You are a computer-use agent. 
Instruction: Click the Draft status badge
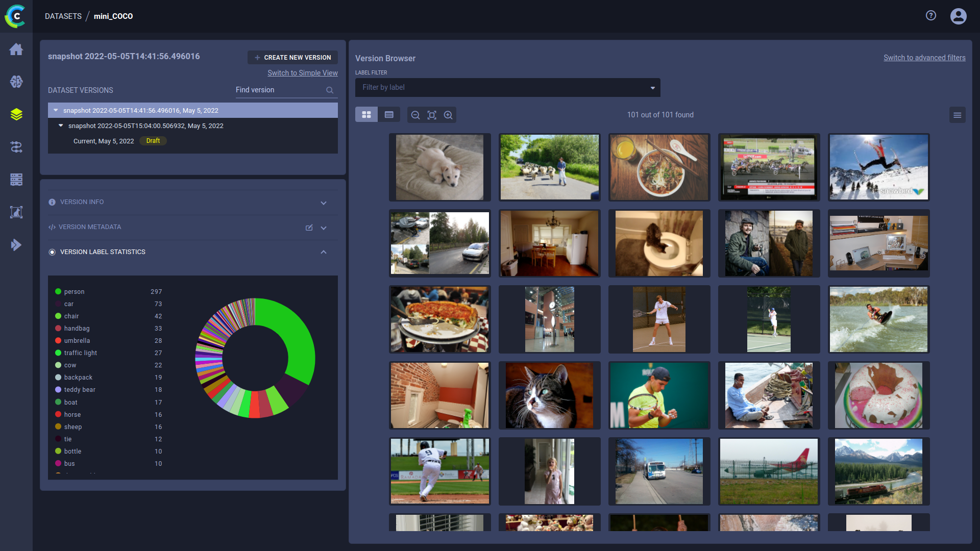tap(153, 141)
